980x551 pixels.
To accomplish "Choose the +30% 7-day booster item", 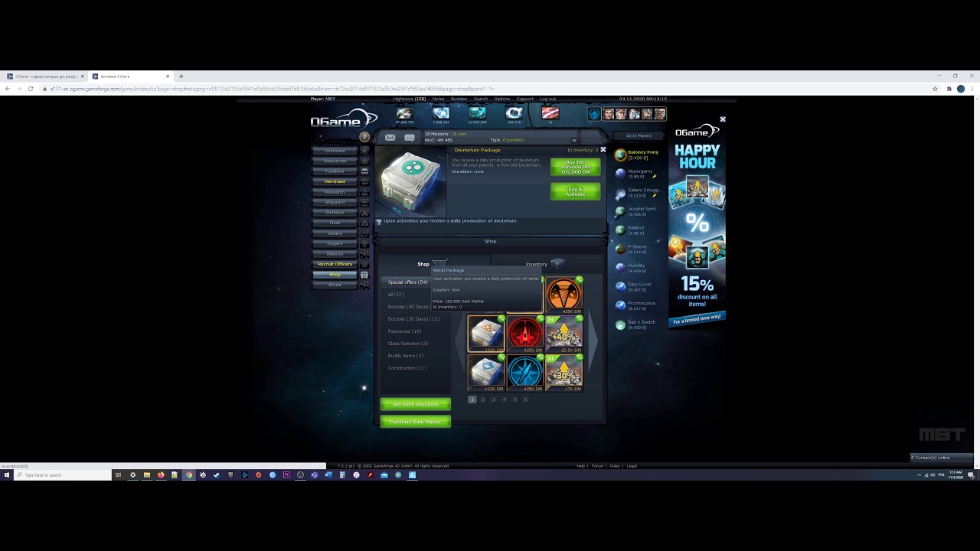I will click(x=563, y=372).
